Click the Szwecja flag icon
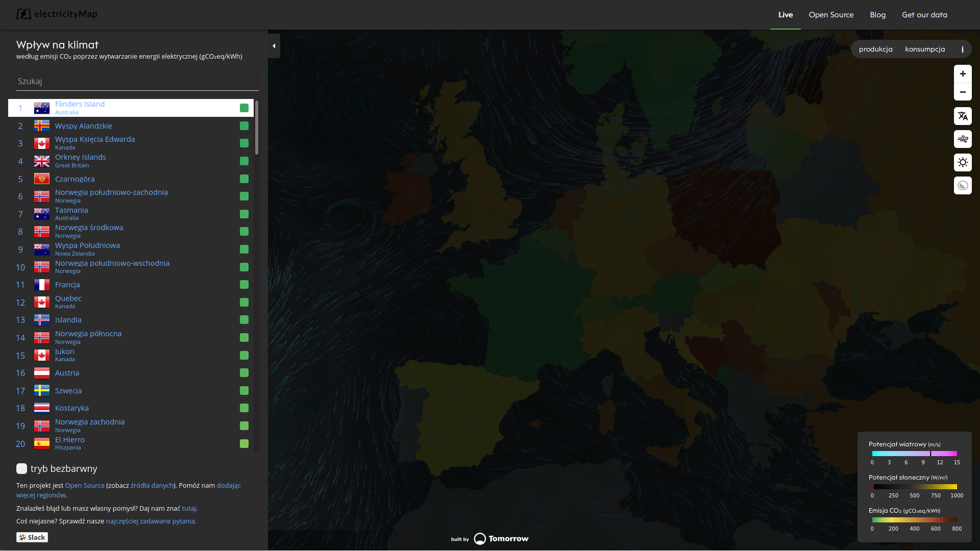The width and height of the screenshot is (980, 551). click(x=42, y=390)
